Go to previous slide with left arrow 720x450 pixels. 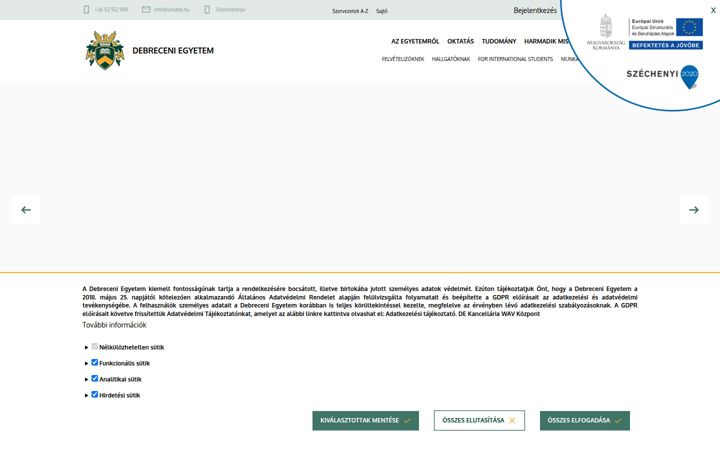click(x=26, y=210)
